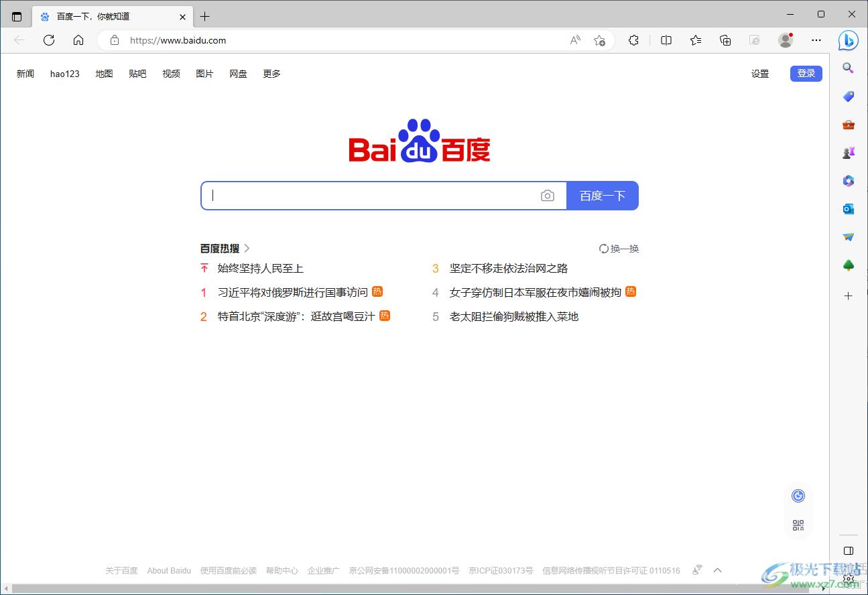Screen dimensions: 868x595
Task: Open Baidu assistant floating icon
Action: (x=798, y=496)
